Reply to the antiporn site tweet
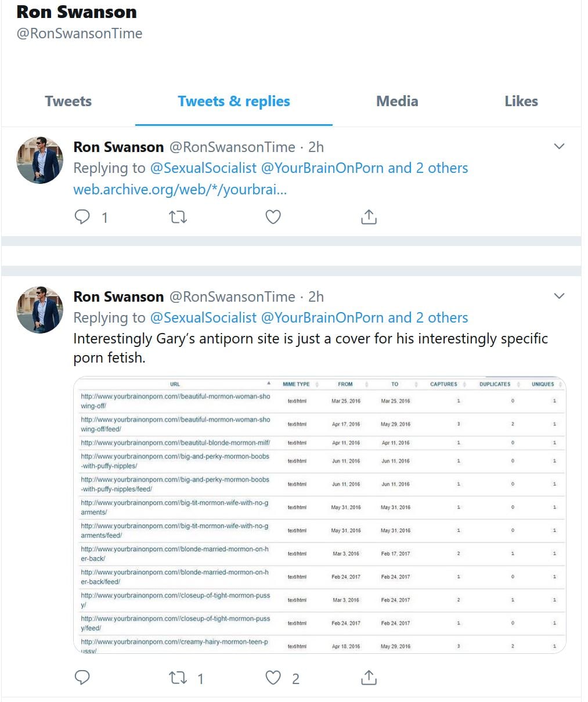Viewport: 588px width, 702px height. (x=82, y=678)
